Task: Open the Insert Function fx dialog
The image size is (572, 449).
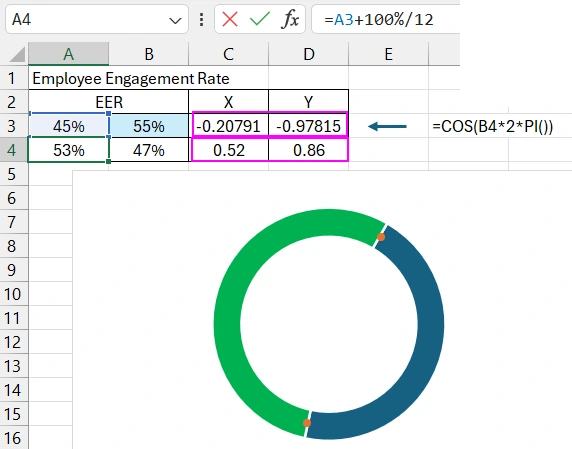Action: [290, 19]
